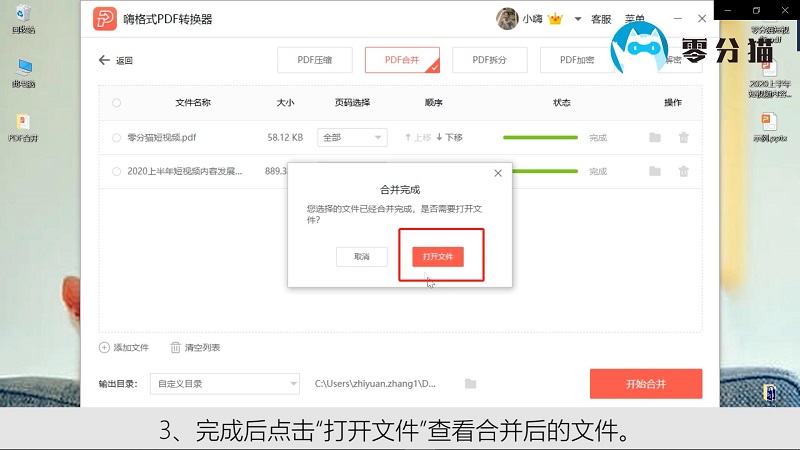Open the 全部 page range dropdown
The height and width of the screenshot is (450, 800).
352,137
